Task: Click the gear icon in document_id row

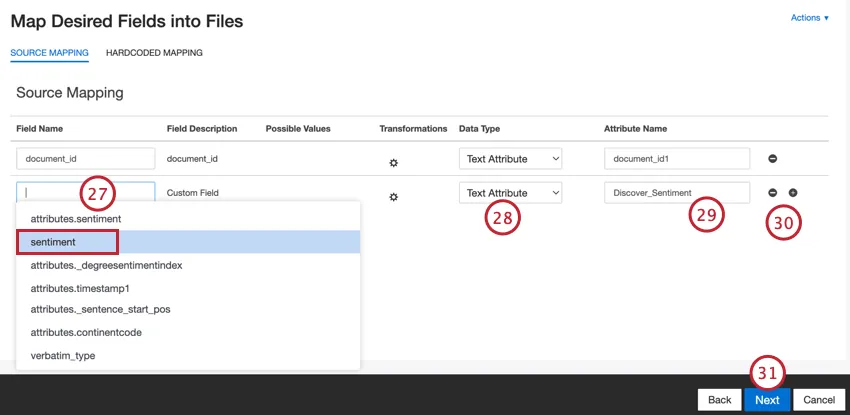Action: (393, 160)
